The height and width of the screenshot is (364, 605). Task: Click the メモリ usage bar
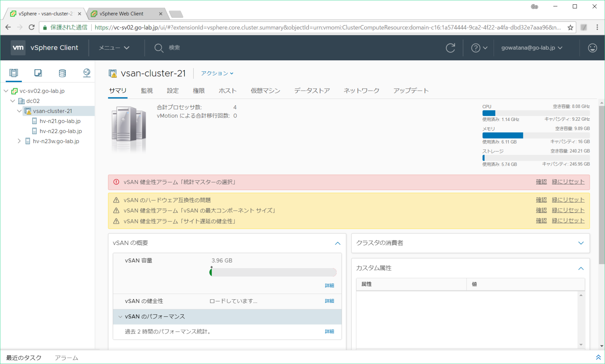pyautogui.click(x=536, y=135)
